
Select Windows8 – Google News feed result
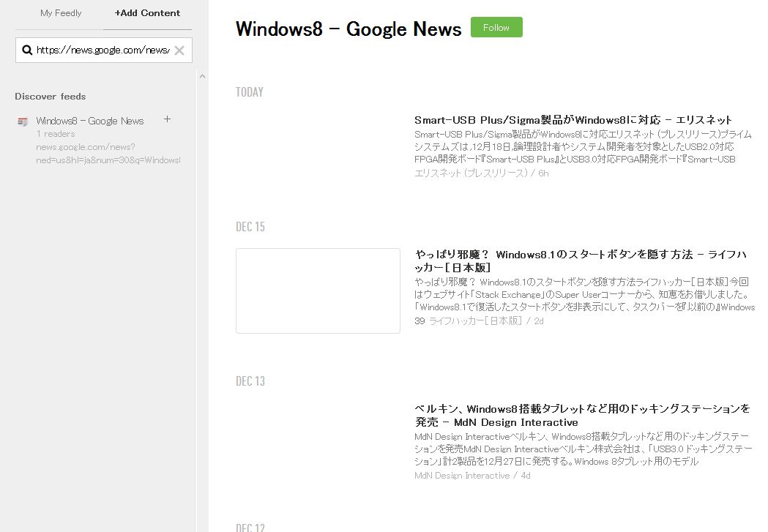pyautogui.click(x=89, y=121)
